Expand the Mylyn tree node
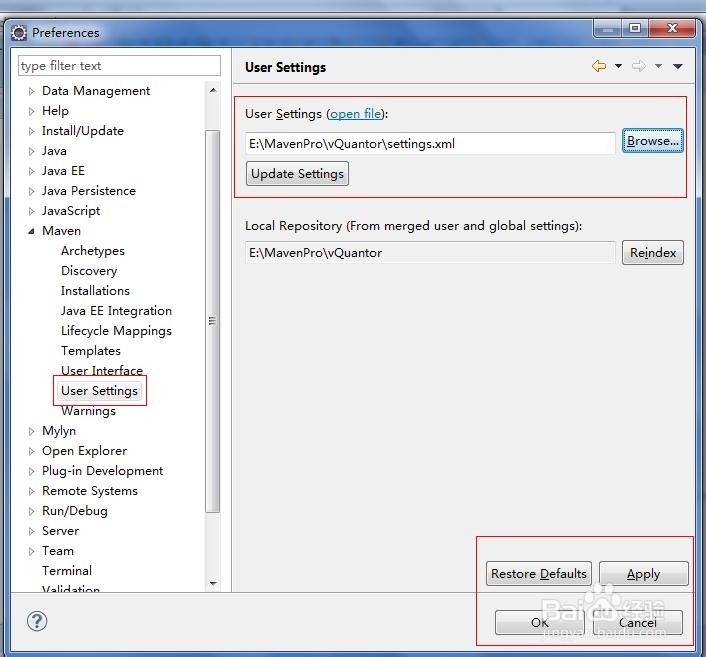This screenshot has width=706, height=657. 31,431
